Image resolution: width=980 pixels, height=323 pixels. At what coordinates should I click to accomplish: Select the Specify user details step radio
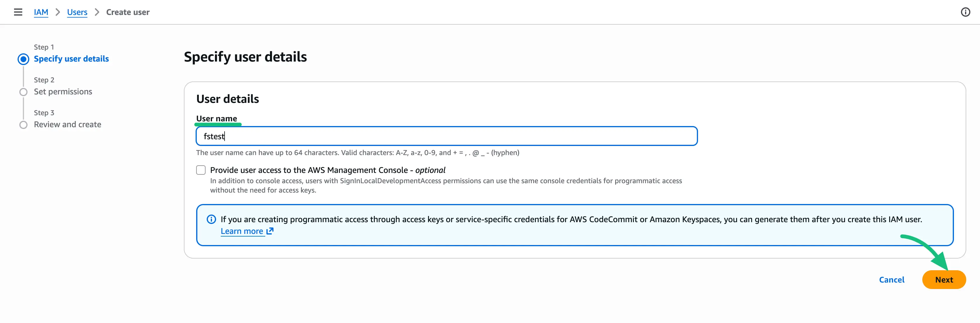point(23,59)
